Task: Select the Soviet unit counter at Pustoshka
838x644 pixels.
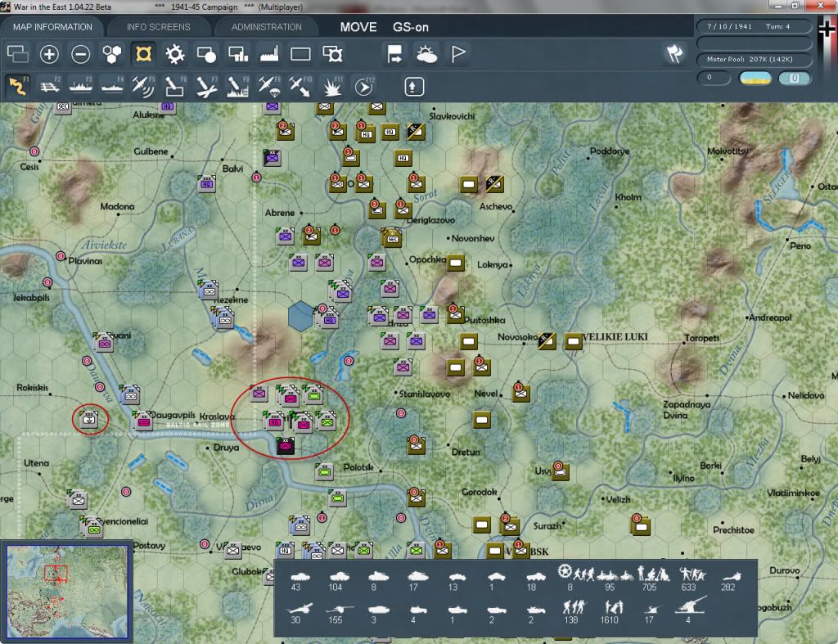Action: [x=455, y=313]
